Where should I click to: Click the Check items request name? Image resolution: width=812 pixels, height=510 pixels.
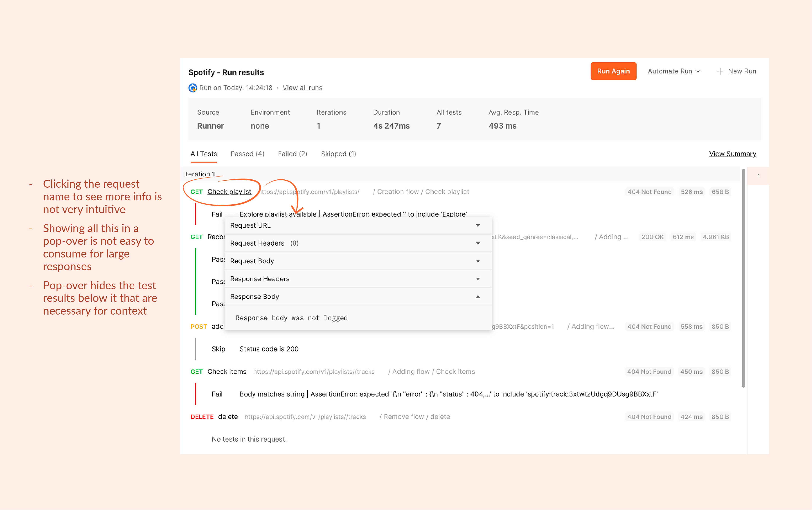(x=227, y=371)
